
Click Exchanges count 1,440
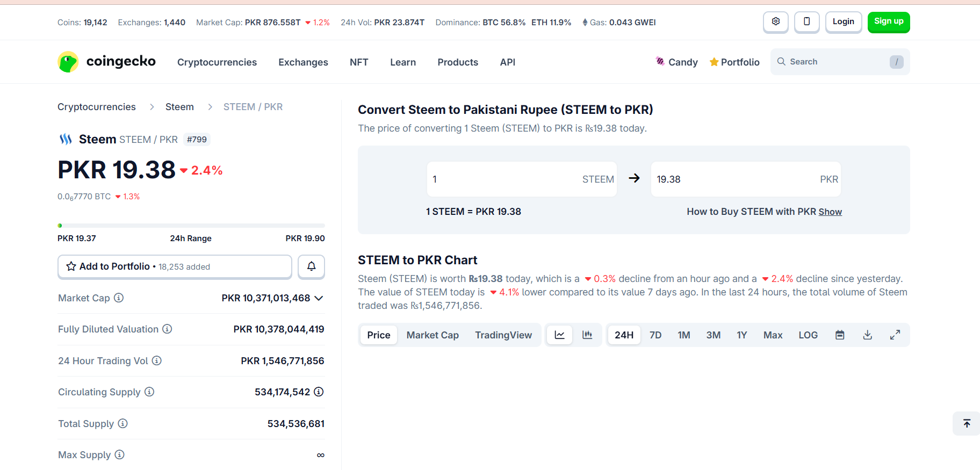(x=175, y=23)
